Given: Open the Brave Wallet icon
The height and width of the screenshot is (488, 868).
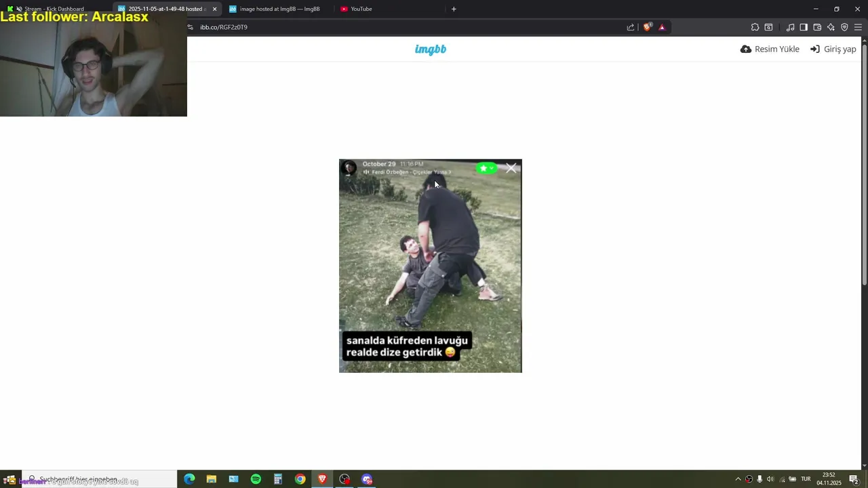Looking at the screenshot, I should (817, 27).
